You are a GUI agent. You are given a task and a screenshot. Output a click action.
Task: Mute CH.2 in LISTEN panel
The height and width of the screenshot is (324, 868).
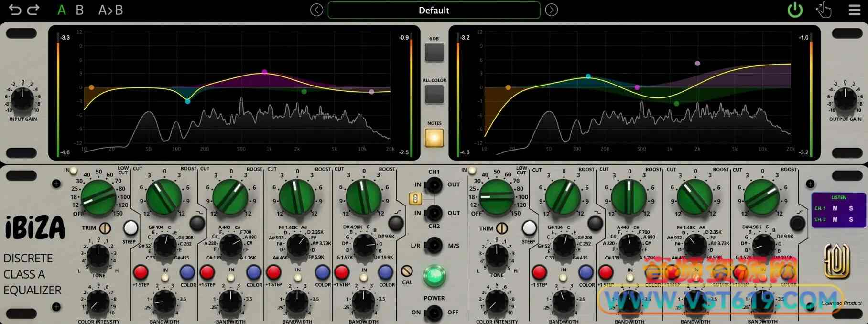(835, 219)
